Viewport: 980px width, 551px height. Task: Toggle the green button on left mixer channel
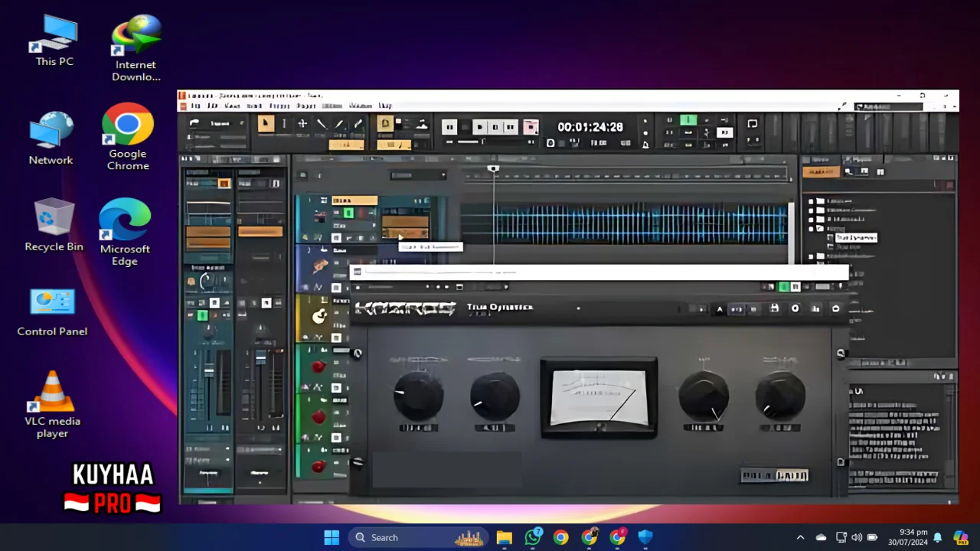pos(202,315)
